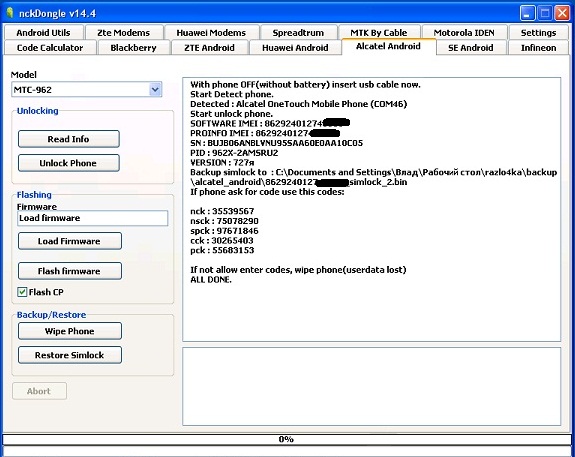Switch to Huawei Android tab
The image size is (575, 457).
point(295,48)
